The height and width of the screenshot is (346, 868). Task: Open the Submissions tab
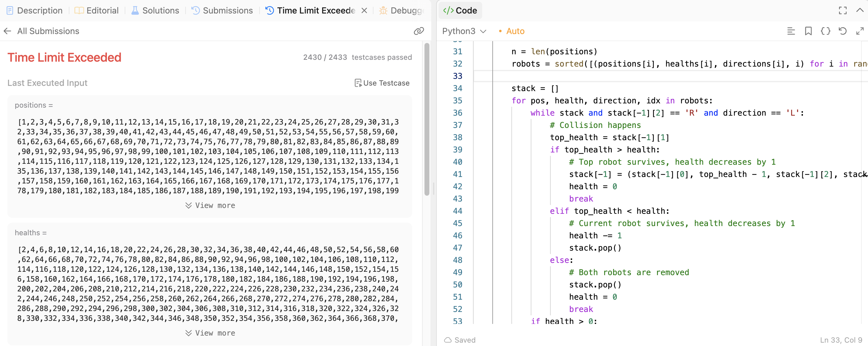click(222, 10)
